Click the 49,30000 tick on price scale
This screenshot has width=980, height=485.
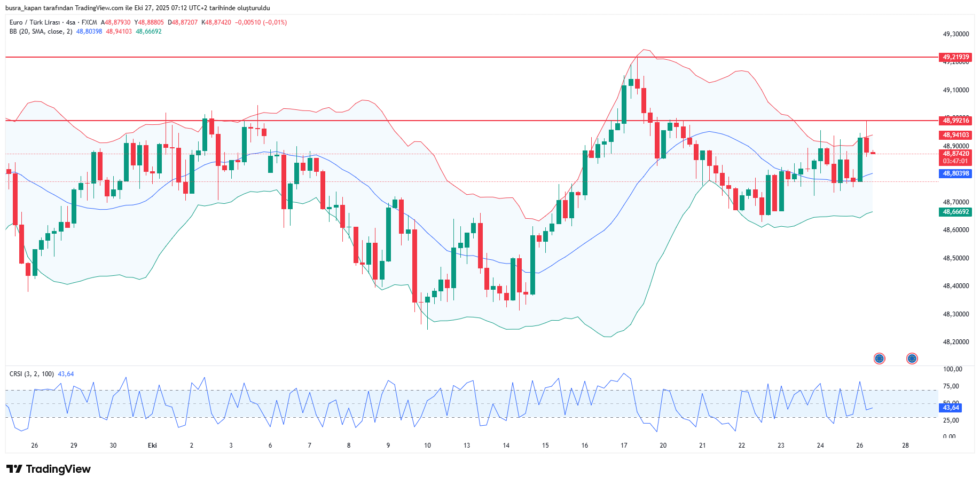955,34
